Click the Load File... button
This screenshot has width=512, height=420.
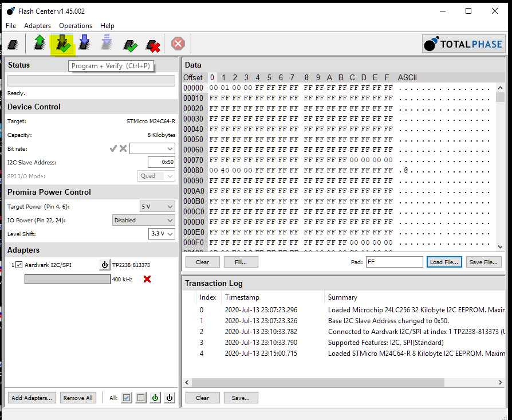[444, 262]
